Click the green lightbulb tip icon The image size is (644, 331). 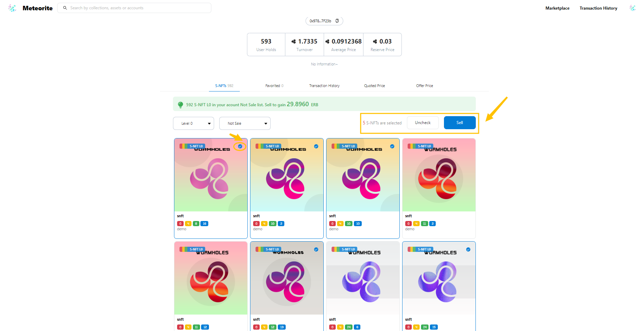[181, 105]
